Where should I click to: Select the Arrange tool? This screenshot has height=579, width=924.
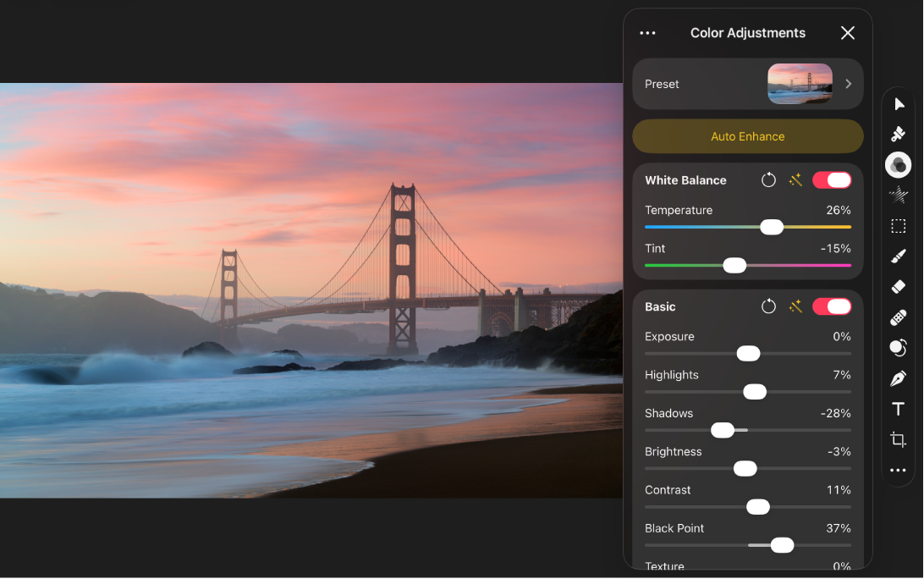pyautogui.click(x=898, y=104)
